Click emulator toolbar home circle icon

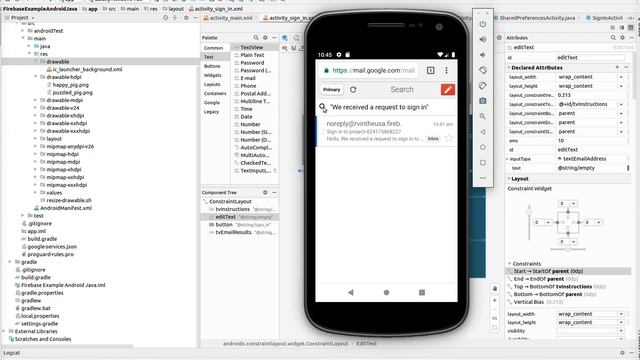click(483, 147)
